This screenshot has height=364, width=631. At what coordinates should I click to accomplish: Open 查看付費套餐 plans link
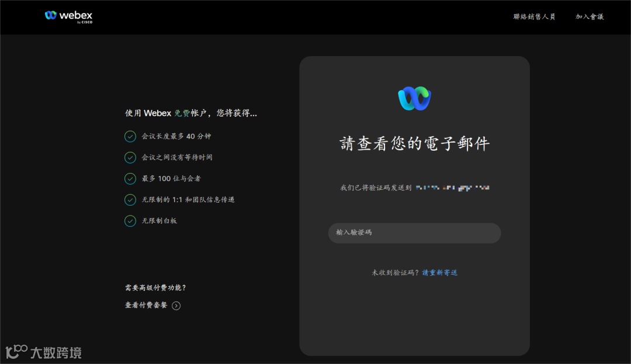coord(145,305)
